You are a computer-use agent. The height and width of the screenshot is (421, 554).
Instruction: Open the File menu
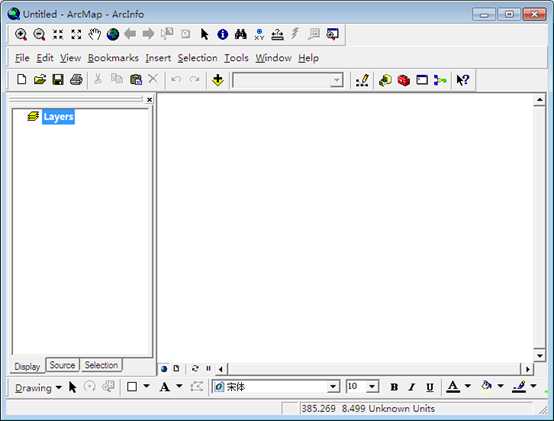[22, 58]
